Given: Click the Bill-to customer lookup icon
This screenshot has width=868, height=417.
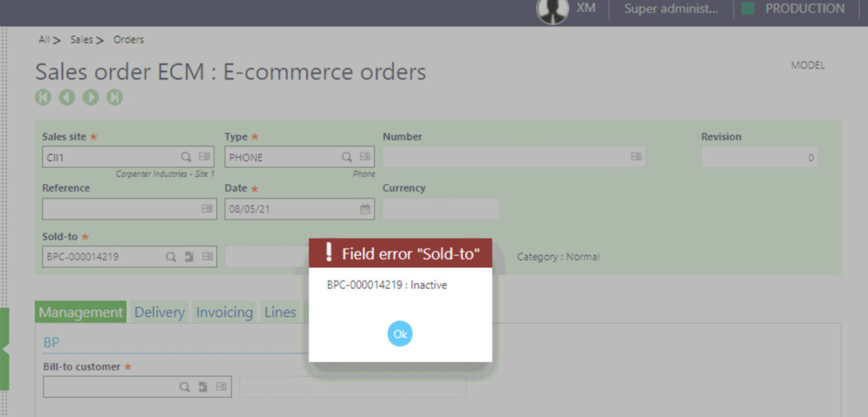Looking at the screenshot, I should coord(185,386).
